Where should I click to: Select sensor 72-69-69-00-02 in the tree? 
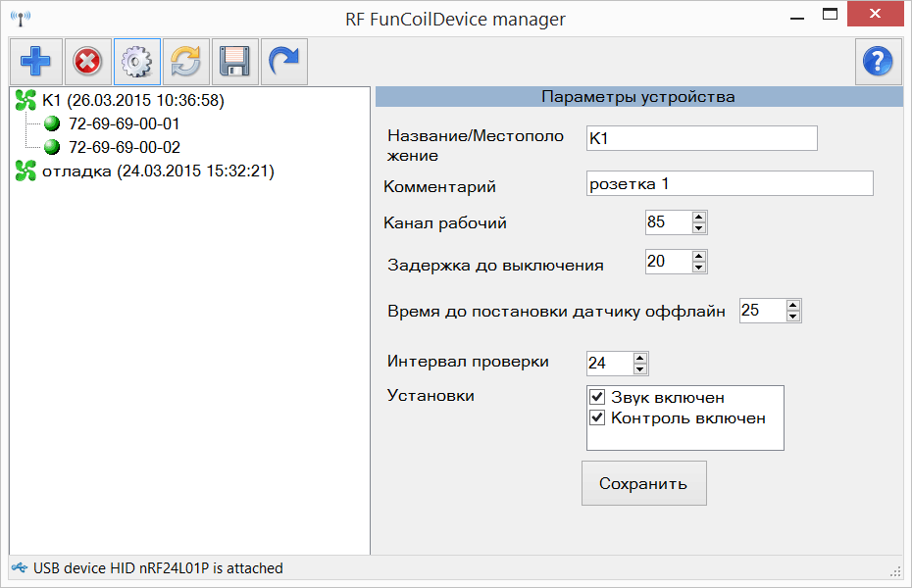tap(125, 147)
